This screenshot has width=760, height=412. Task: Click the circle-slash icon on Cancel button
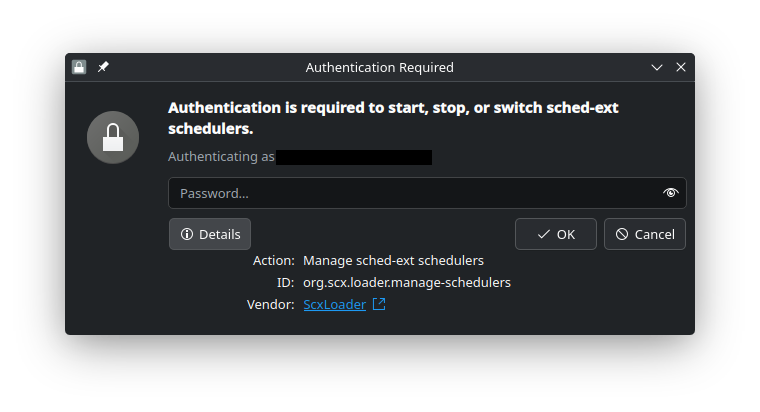pos(622,234)
